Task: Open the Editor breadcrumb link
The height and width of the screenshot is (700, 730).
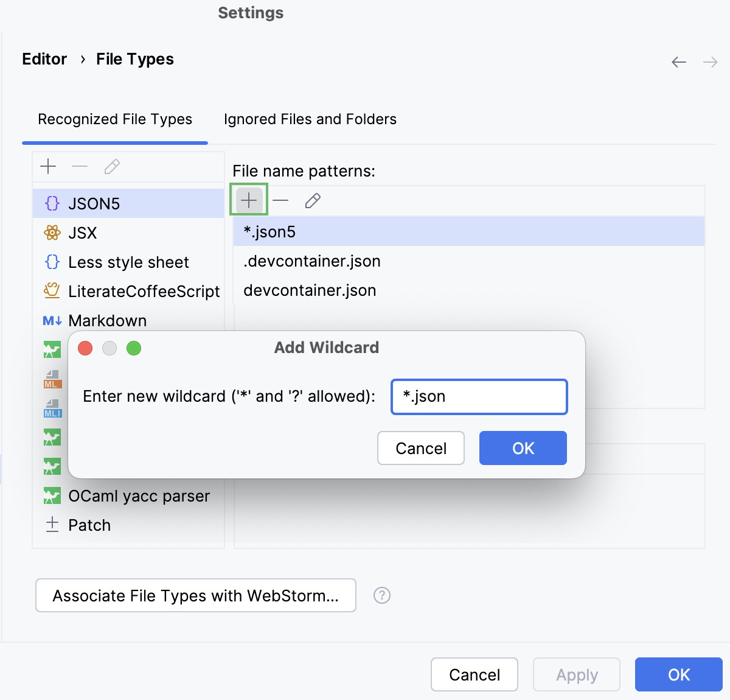Action: pos(44,58)
